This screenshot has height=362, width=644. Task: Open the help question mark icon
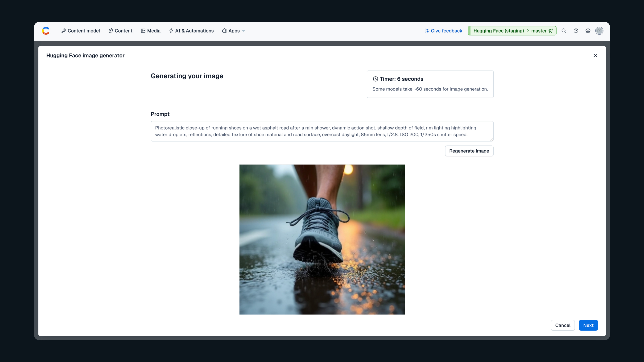tap(576, 31)
